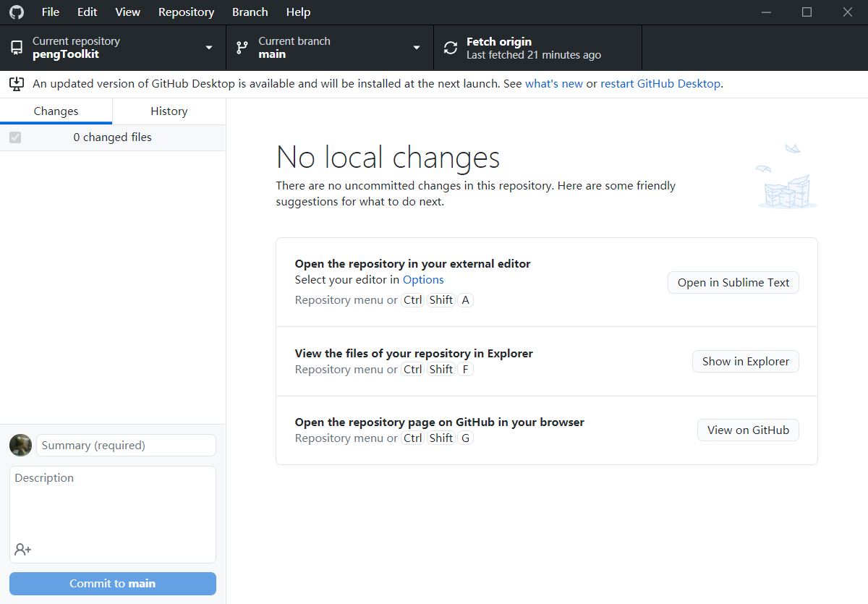Click the add co-authors icon
The height and width of the screenshot is (604, 868).
(23, 550)
